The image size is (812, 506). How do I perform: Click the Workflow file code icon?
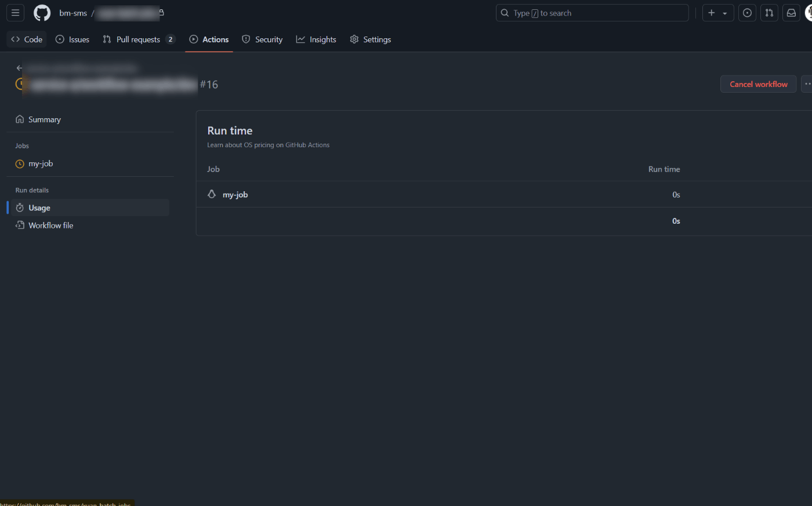click(20, 225)
